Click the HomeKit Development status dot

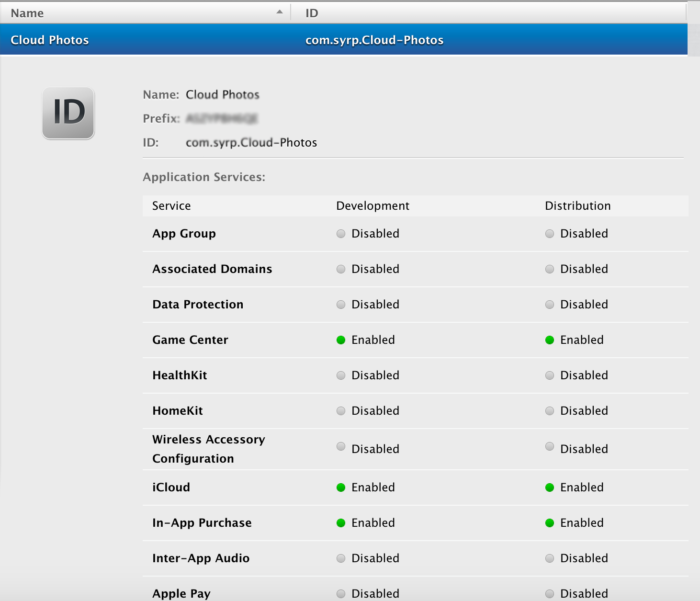click(x=341, y=411)
